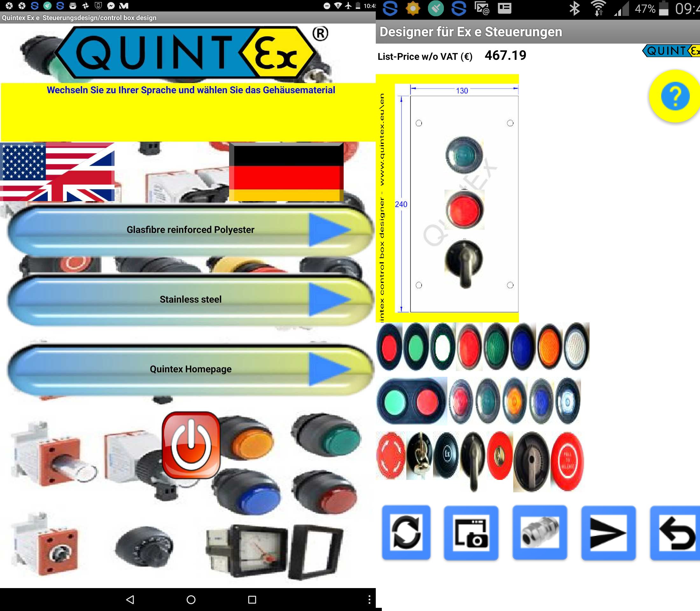Add the red twist-release emergency stop
Screen dimensions: 700x611
(x=391, y=455)
